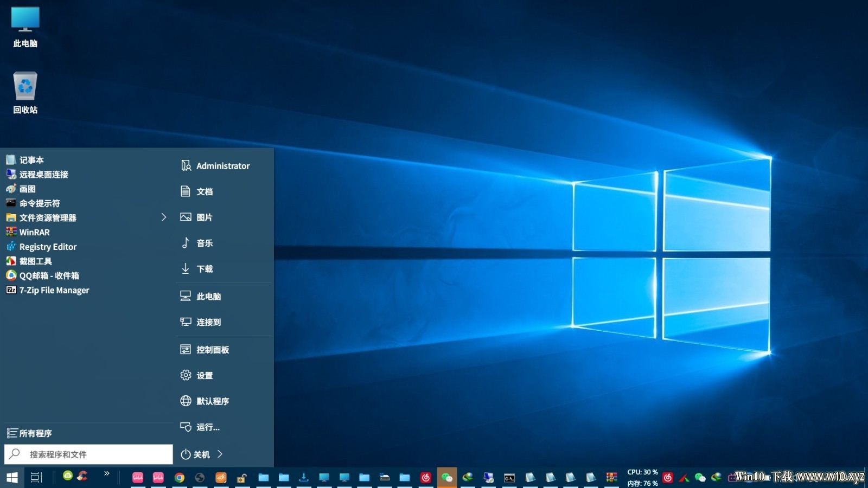The image size is (868, 488).
Task: Expand the arrow next to 关机
Action: click(220, 454)
